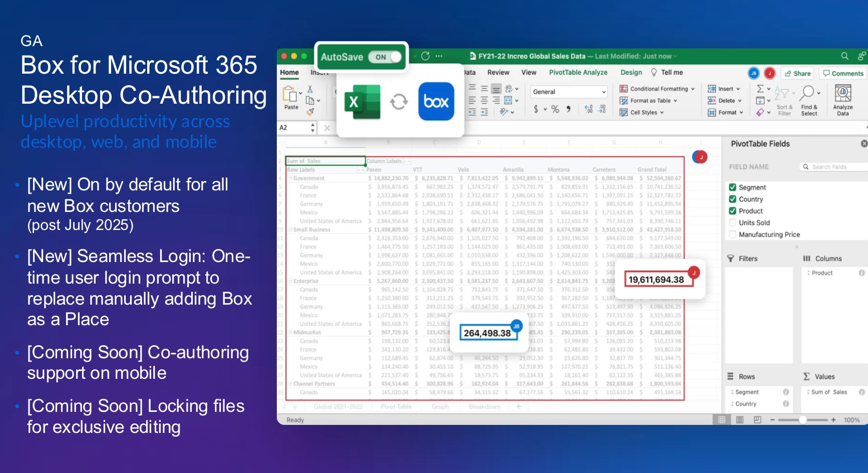868x473 pixels.
Task: Click the Cut scissors icon
Action: [x=310, y=89]
